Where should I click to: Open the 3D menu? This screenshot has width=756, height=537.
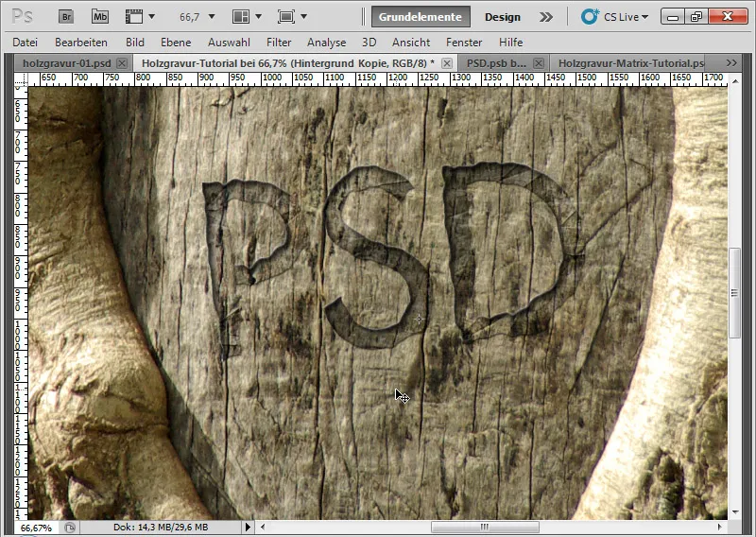point(369,43)
